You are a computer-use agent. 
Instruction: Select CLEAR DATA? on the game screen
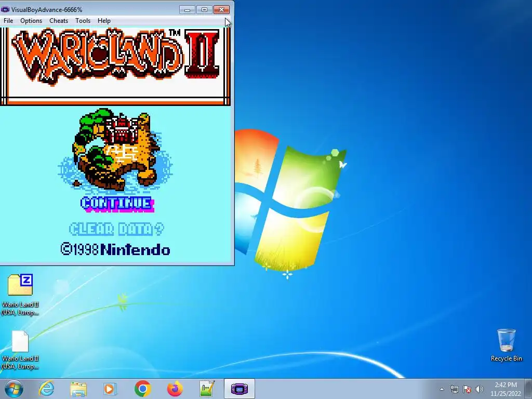click(x=116, y=229)
